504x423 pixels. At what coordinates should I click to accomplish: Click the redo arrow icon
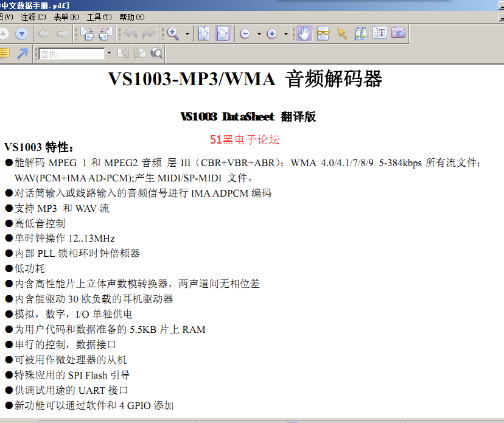click(149, 33)
